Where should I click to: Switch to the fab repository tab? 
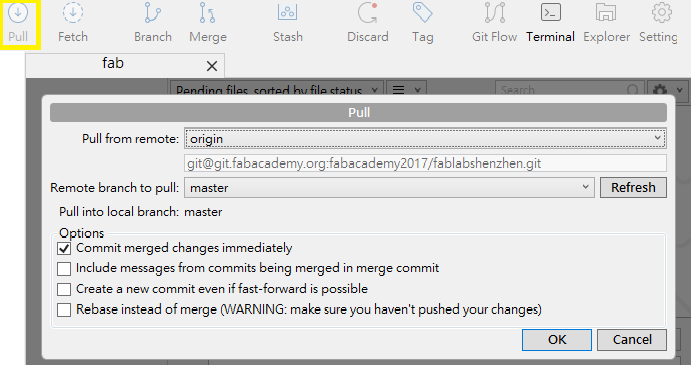click(x=113, y=64)
